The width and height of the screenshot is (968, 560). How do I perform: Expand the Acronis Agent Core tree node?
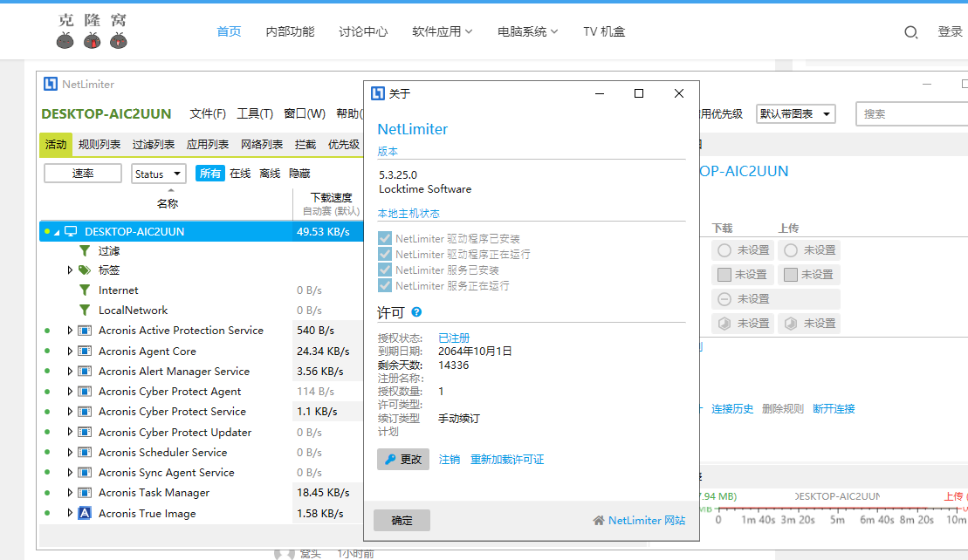coord(70,352)
